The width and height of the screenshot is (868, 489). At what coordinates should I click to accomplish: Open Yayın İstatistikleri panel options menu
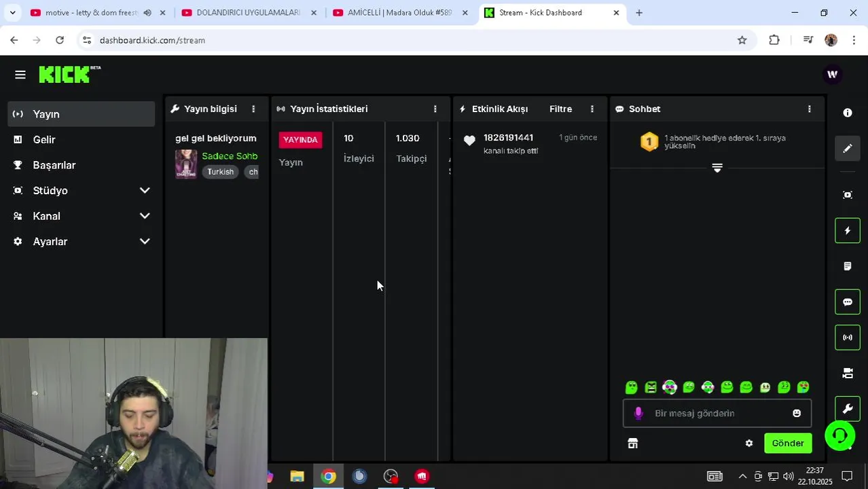435,109
